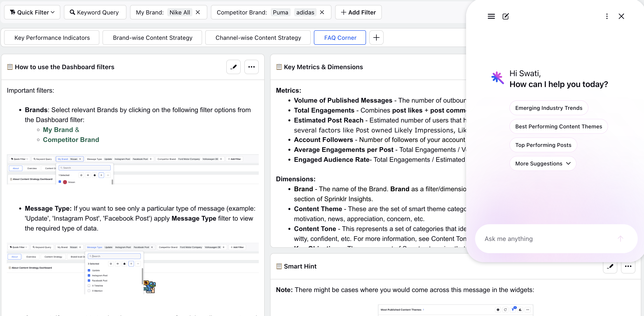
Task: Click the Competitor Brand link
Action: coord(71,140)
